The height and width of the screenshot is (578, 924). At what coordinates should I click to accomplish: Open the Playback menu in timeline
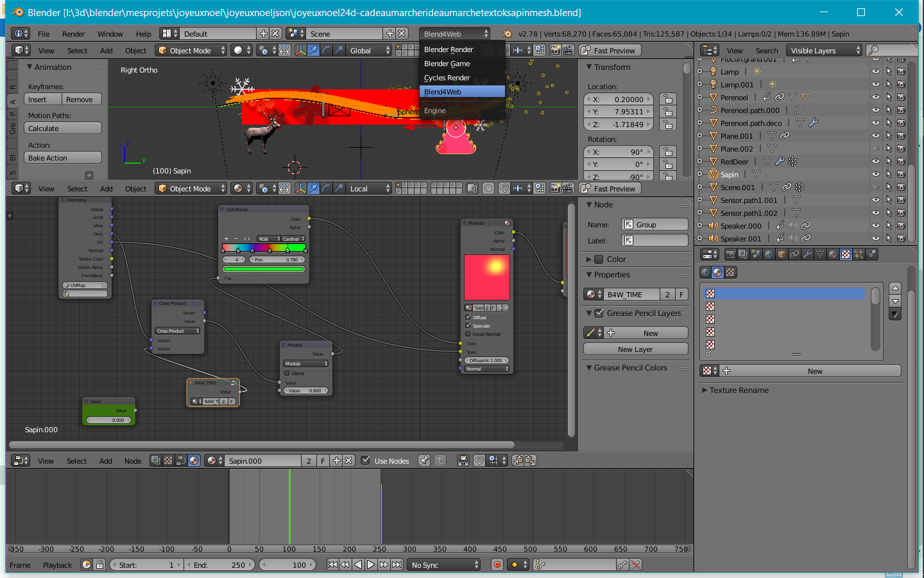coord(57,565)
